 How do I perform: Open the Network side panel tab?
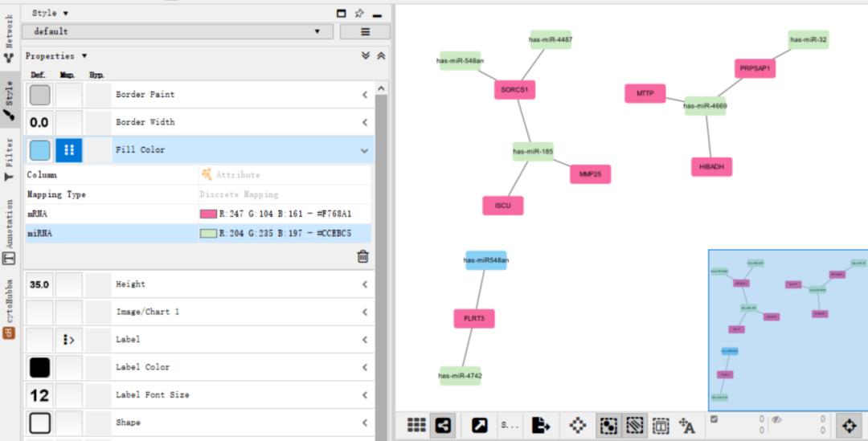(x=9, y=39)
